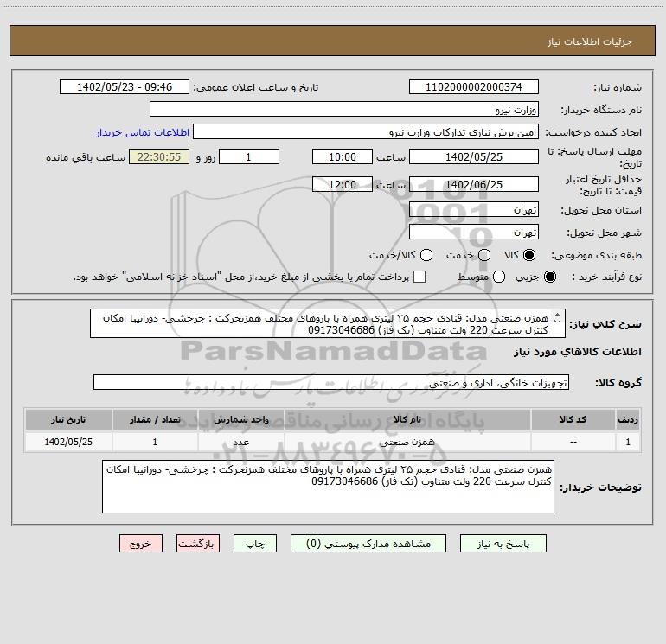Click the واحد شمارش column header
The image size is (666, 644).
240,419
